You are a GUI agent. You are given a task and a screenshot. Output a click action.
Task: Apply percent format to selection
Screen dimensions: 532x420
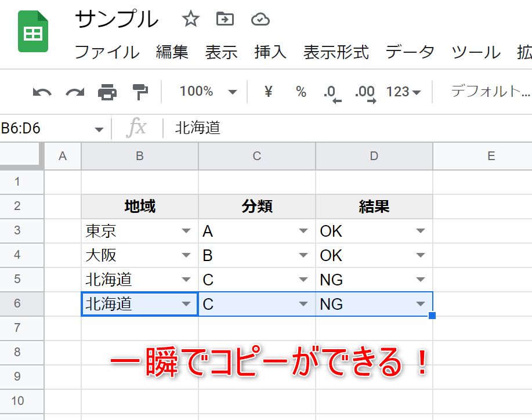pyautogui.click(x=301, y=92)
